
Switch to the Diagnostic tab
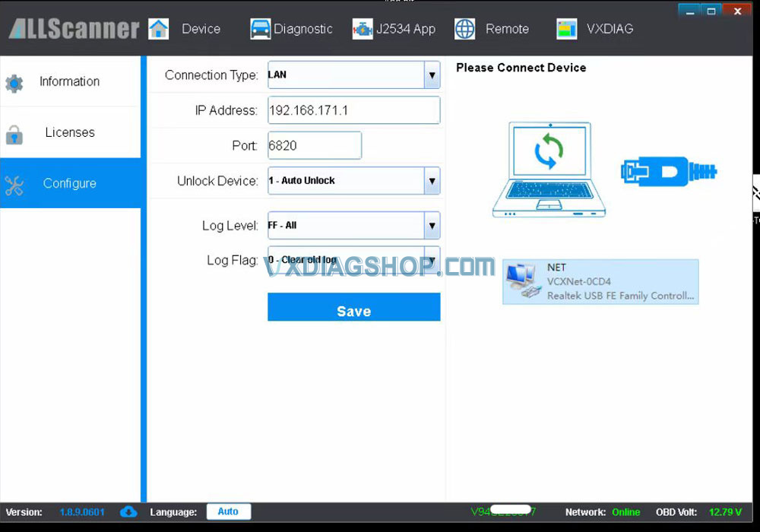pyautogui.click(x=303, y=29)
